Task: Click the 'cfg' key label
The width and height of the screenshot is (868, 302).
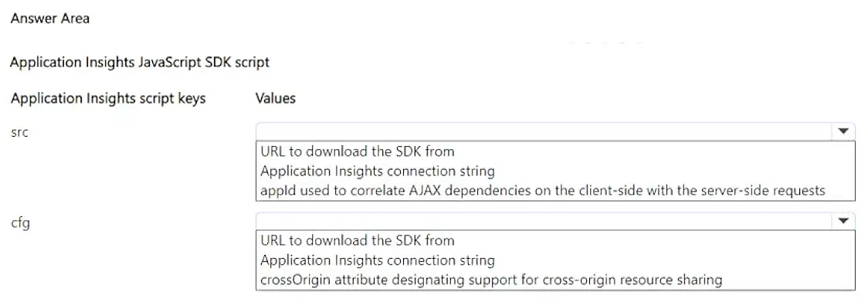Action: click(20, 224)
